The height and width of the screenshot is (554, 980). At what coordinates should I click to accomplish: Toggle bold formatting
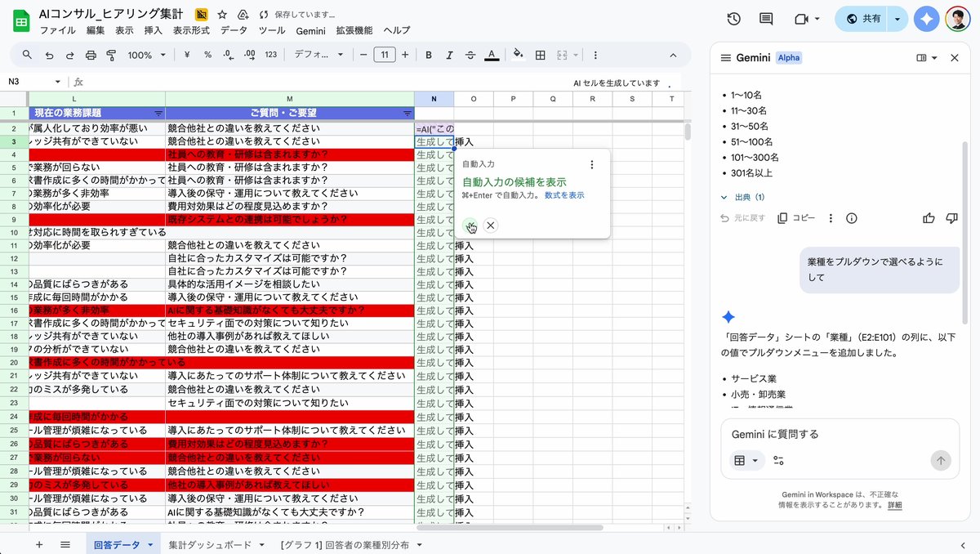[427, 56]
